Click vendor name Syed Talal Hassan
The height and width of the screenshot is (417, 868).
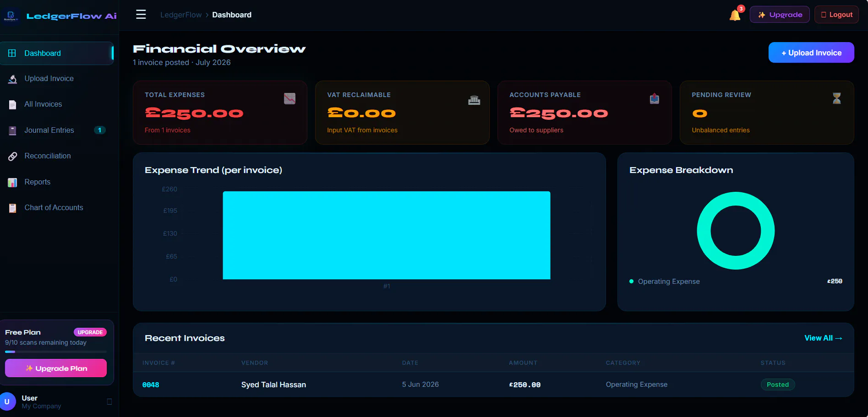pyautogui.click(x=273, y=385)
